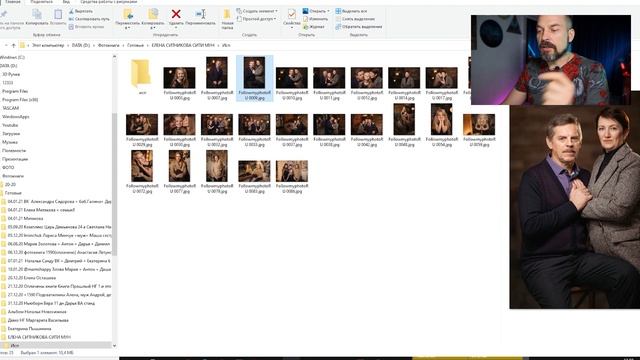Expand the Properties (Свойства) dropdown arrow

[291, 28]
